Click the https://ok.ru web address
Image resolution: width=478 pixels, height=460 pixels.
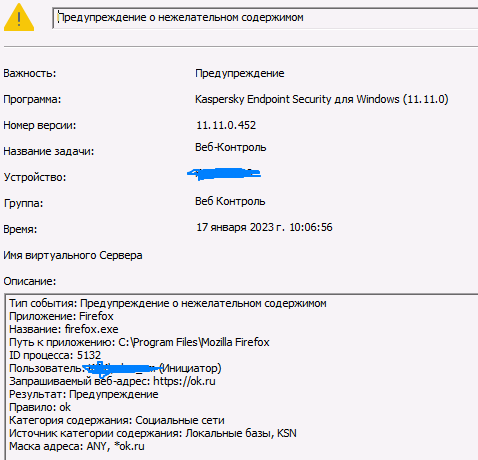(x=184, y=381)
